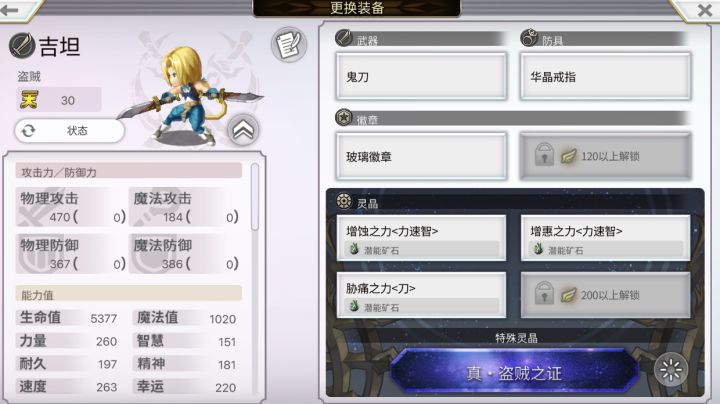
Task: Select the 鬼刀 weapon slot
Action: (422, 77)
